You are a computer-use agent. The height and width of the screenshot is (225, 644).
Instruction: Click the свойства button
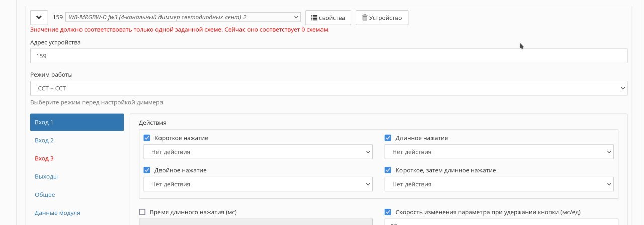coord(328,17)
